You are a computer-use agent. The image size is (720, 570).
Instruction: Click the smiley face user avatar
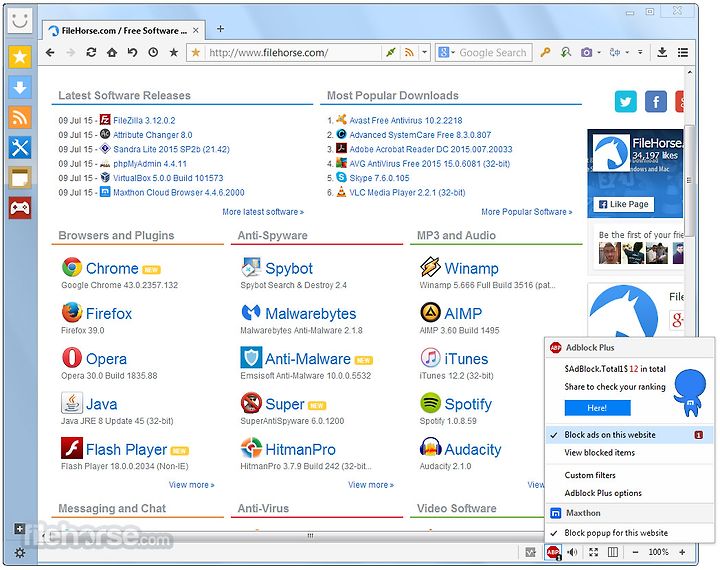click(x=20, y=21)
